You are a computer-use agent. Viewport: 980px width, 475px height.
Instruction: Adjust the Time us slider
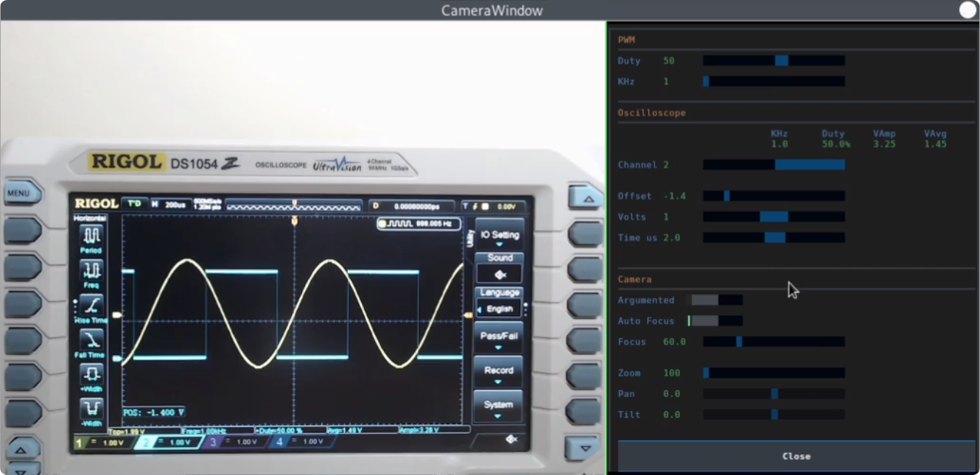pos(774,237)
